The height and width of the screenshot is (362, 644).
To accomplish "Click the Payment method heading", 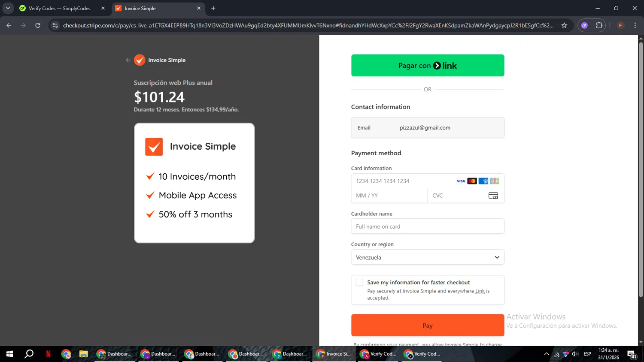I will (x=376, y=153).
